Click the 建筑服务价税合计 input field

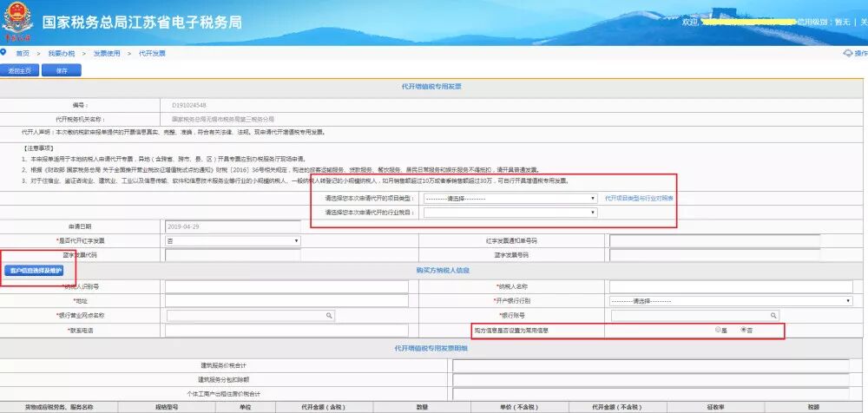click(x=651, y=366)
